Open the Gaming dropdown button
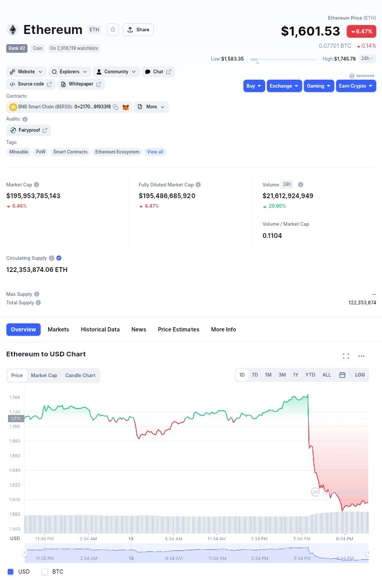Screen dimensions: 382x588 point(319,86)
